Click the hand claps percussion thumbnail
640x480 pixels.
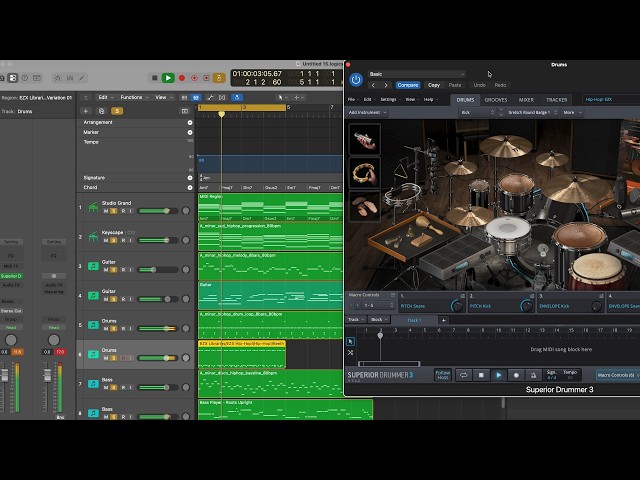tap(364, 206)
